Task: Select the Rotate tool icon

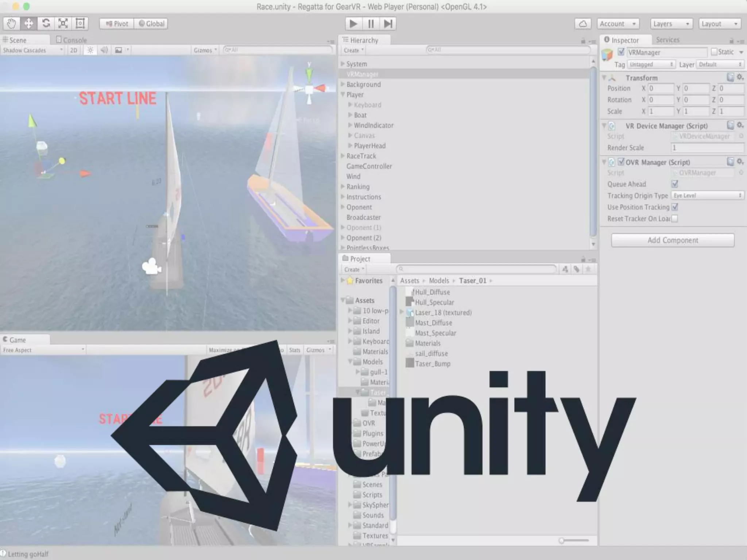Action: pos(46,24)
